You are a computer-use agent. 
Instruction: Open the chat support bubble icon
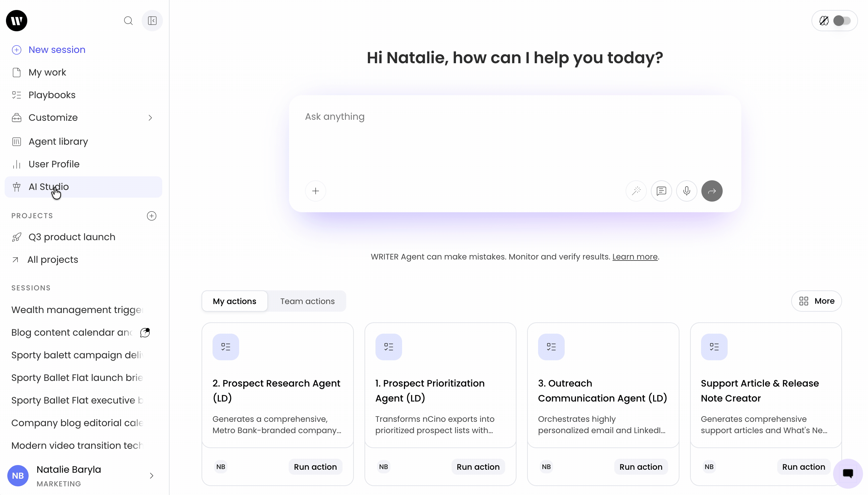click(x=848, y=473)
